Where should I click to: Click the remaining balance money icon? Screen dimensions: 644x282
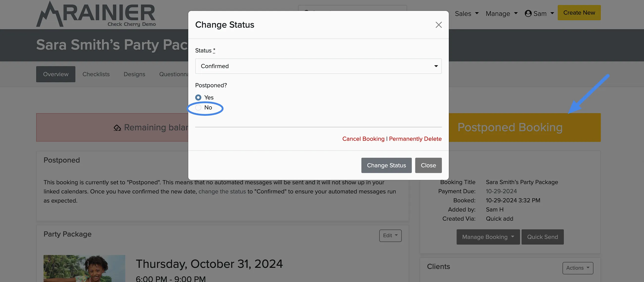click(x=117, y=128)
